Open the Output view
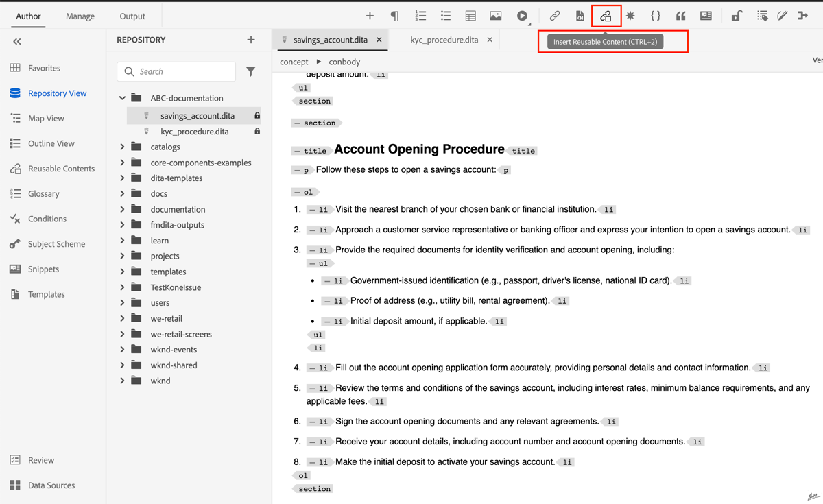Viewport: 823px width, 504px height. point(132,15)
